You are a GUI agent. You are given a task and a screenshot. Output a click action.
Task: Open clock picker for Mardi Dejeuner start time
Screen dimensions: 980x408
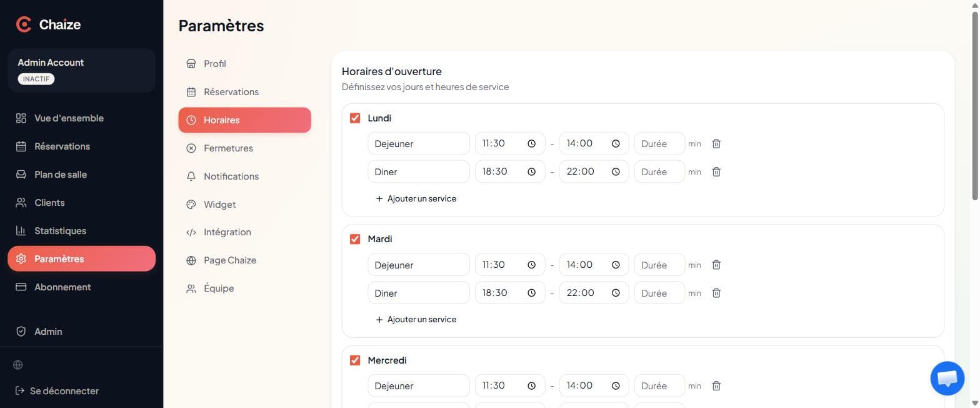tap(531, 265)
